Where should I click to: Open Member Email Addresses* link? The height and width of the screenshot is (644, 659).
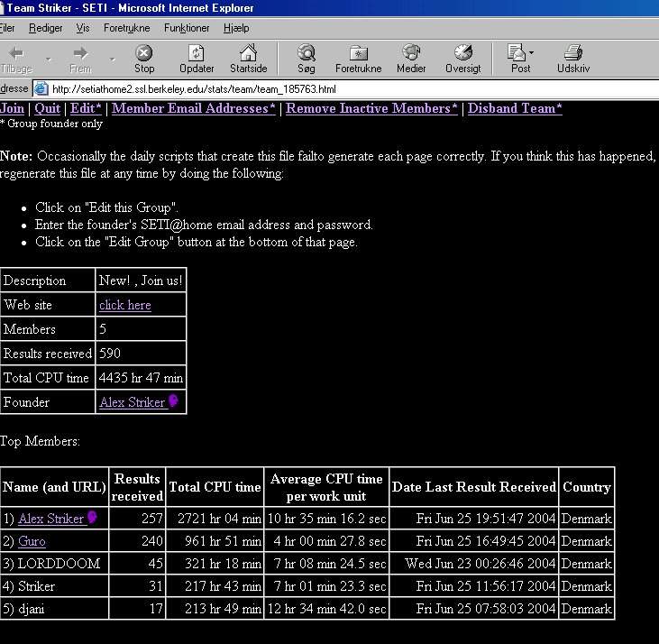point(193,108)
